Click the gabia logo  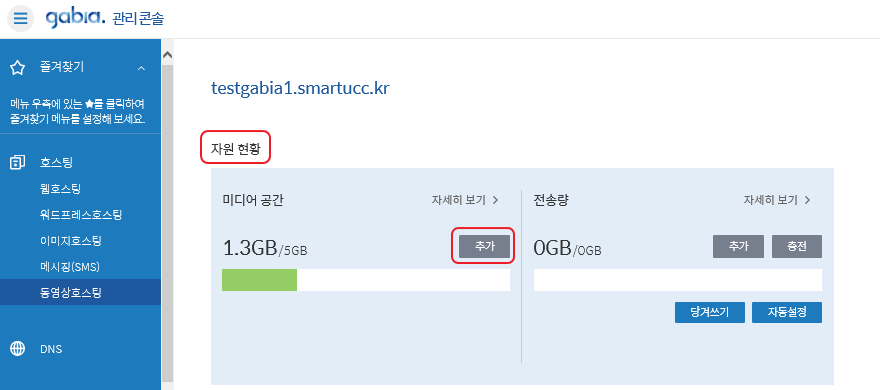pyautogui.click(x=75, y=17)
